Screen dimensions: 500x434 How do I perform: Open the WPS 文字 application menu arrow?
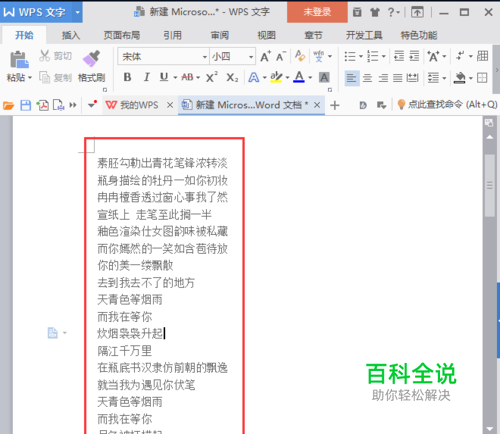tap(78, 12)
